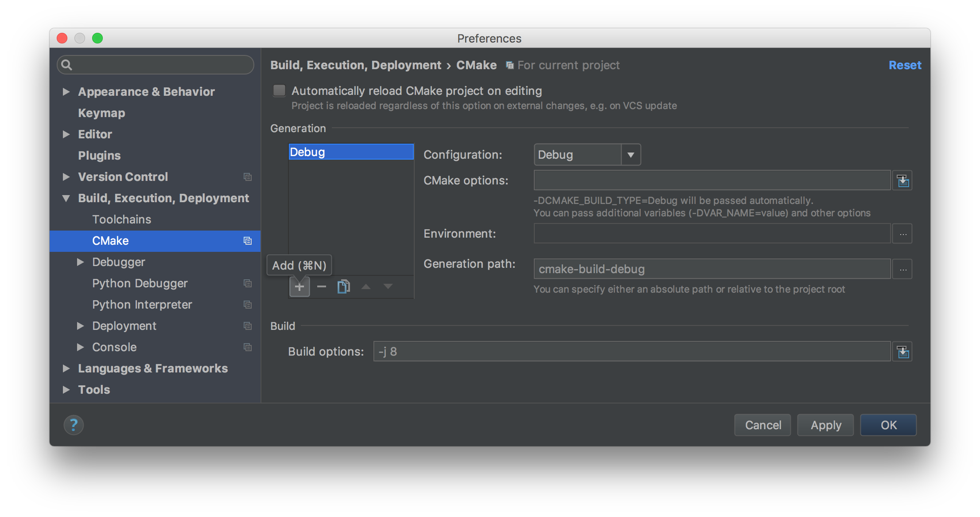Expand Appearance & Behavior section
This screenshot has height=517, width=980.
pyautogui.click(x=66, y=92)
